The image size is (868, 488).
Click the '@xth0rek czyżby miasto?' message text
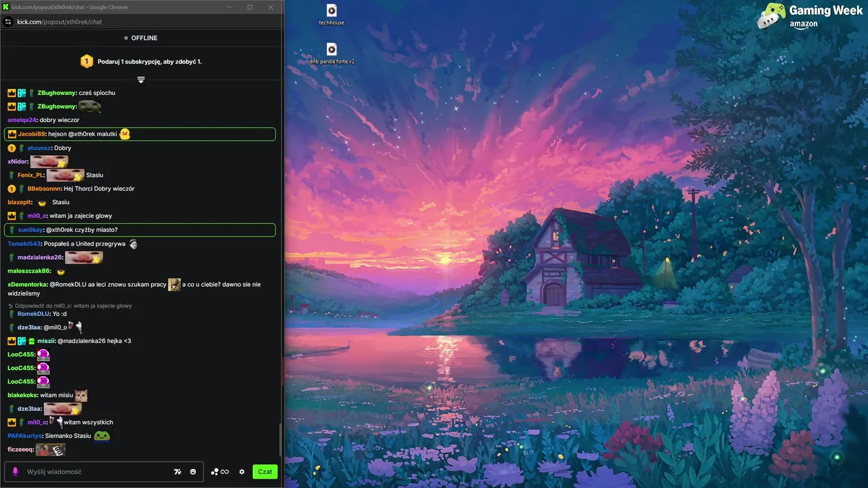point(81,230)
